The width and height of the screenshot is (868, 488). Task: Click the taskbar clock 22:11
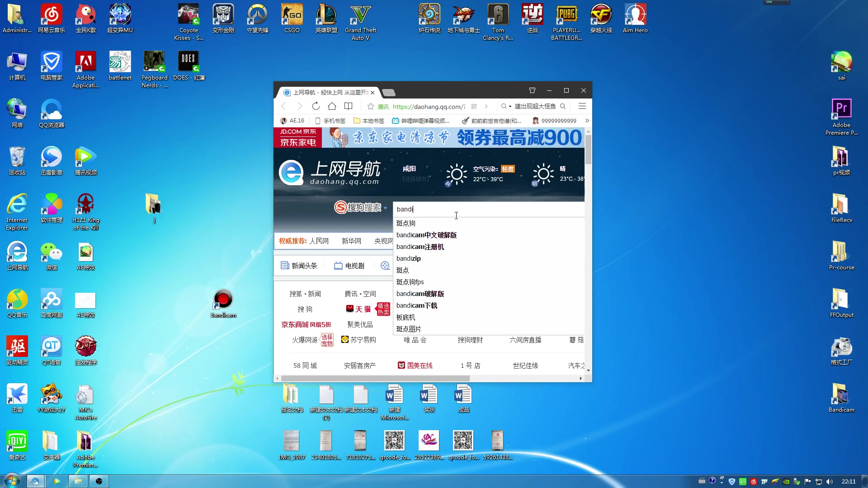click(849, 482)
